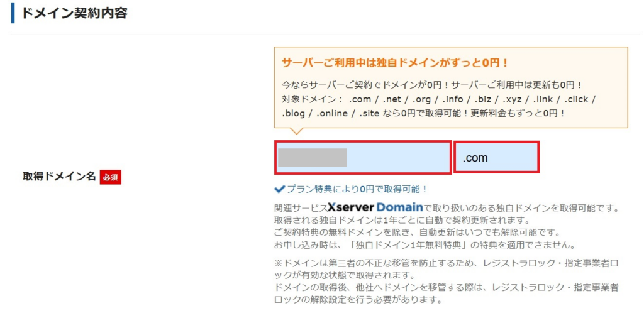
Task: Click the gray masked domain text block
Action: pyautogui.click(x=312, y=157)
